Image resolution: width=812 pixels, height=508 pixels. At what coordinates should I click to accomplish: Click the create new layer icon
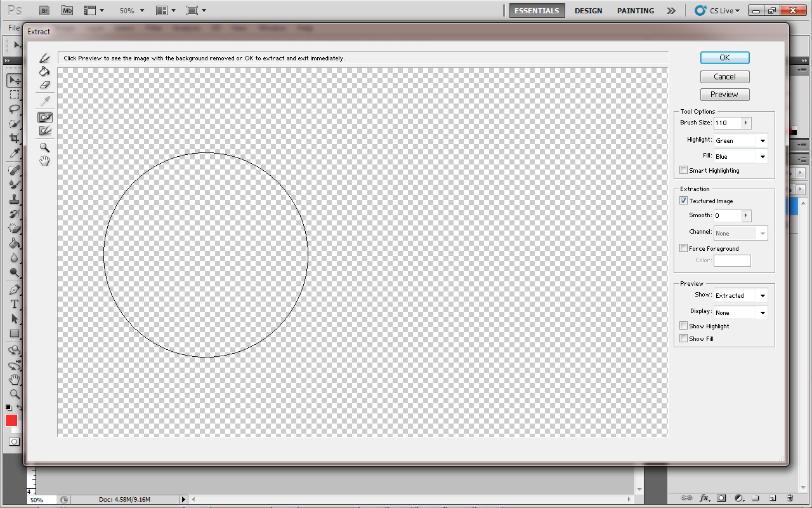click(x=773, y=498)
